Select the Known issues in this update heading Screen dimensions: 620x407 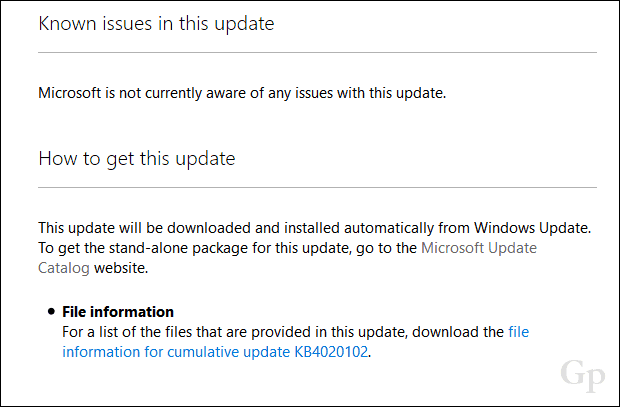156,23
